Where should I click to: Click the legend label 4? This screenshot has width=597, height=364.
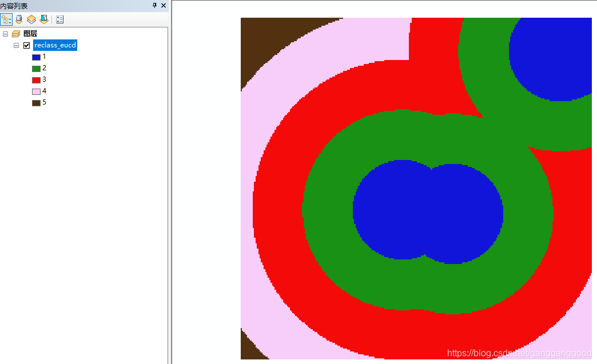(x=44, y=91)
